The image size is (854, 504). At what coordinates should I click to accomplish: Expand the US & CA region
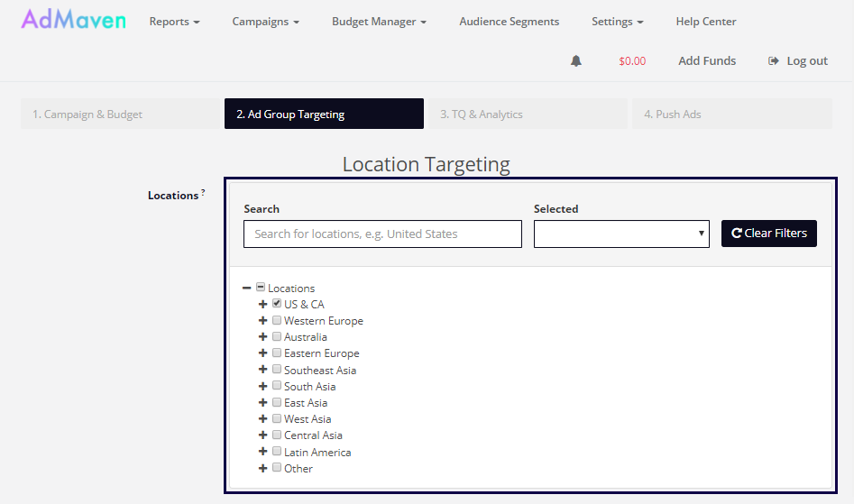click(263, 305)
